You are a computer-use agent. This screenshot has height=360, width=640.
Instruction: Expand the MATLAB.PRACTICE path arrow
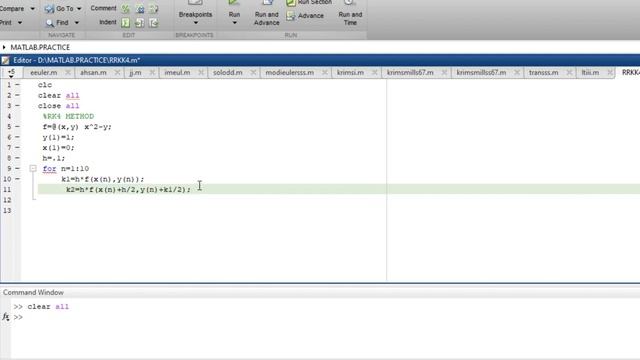point(4,47)
